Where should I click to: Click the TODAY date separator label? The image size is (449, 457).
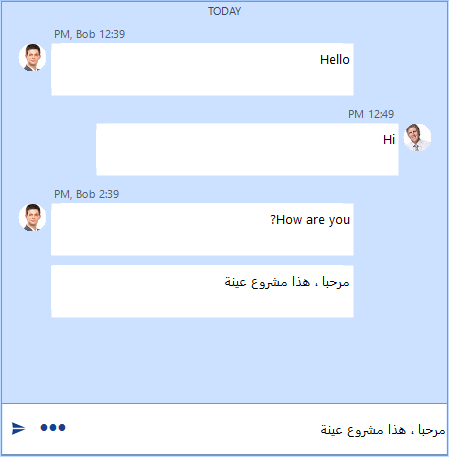224,11
